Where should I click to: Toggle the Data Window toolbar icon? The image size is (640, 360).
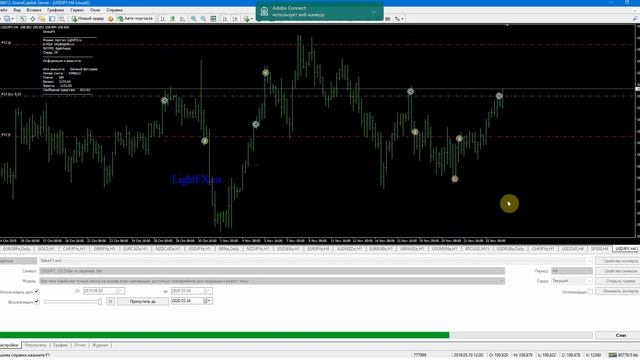[33, 19]
